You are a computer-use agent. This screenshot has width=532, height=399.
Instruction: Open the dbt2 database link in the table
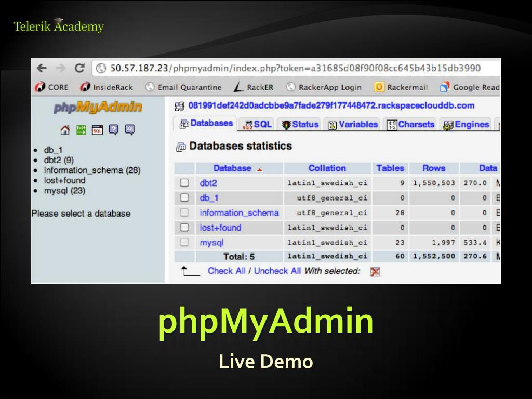[208, 183]
